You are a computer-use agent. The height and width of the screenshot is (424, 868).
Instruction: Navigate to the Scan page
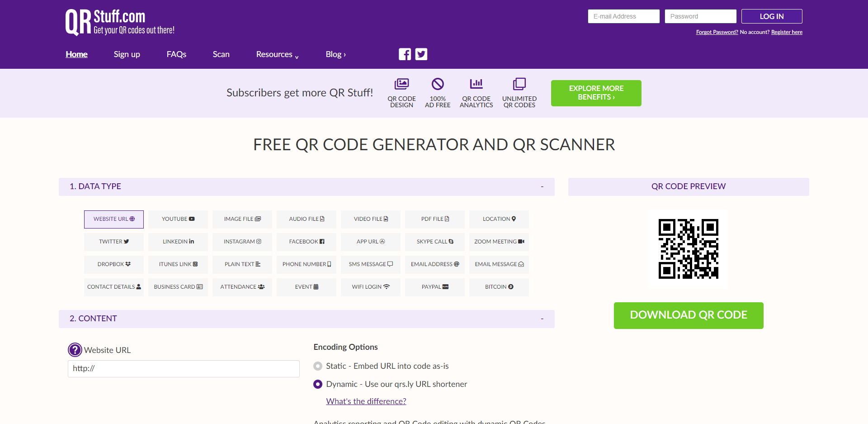(221, 54)
